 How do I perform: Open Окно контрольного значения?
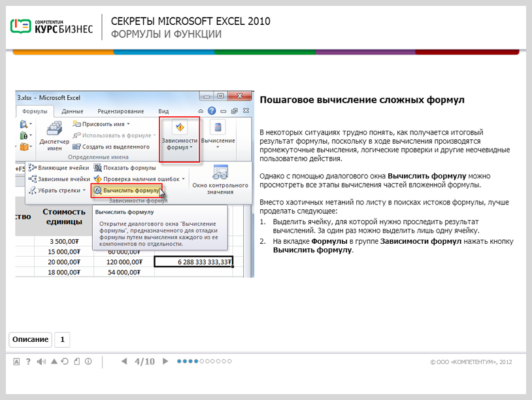pyautogui.click(x=220, y=180)
